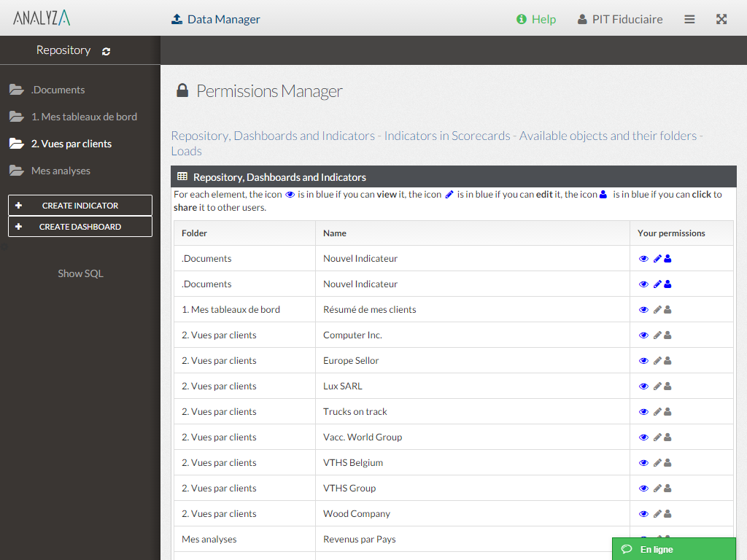Click the eye icon for Computer Inc.
747x560 pixels.
click(643, 335)
